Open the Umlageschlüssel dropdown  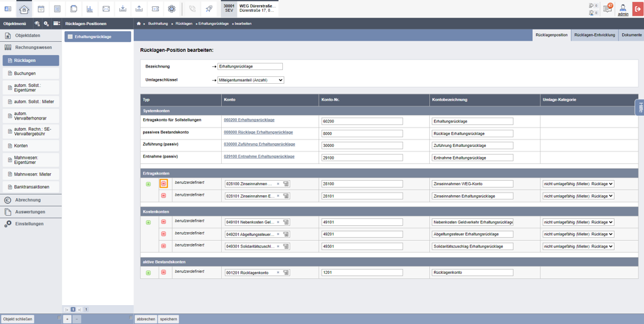250,80
